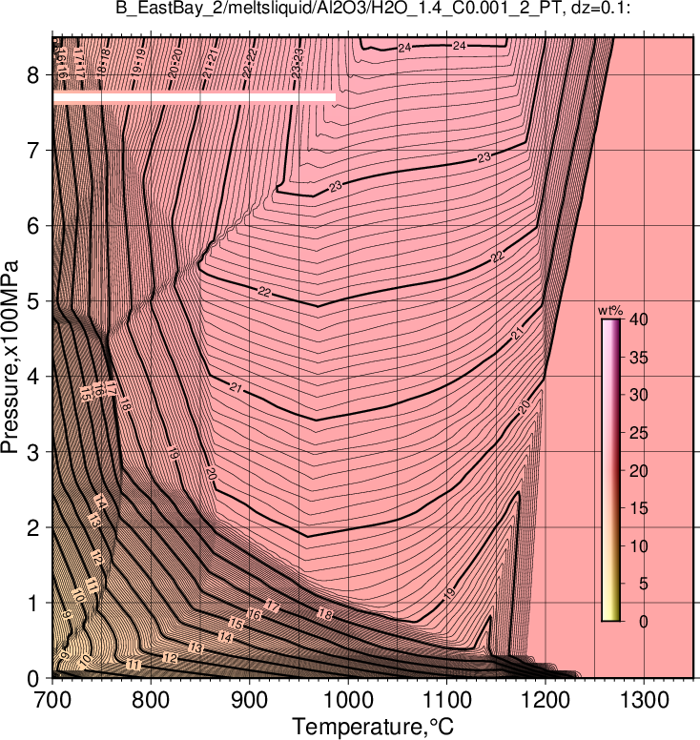Image resolution: width=700 pixels, height=740 pixels.
Task: Pick the colorbar tick label 0
Action: pyautogui.click(x=644, y=622)
